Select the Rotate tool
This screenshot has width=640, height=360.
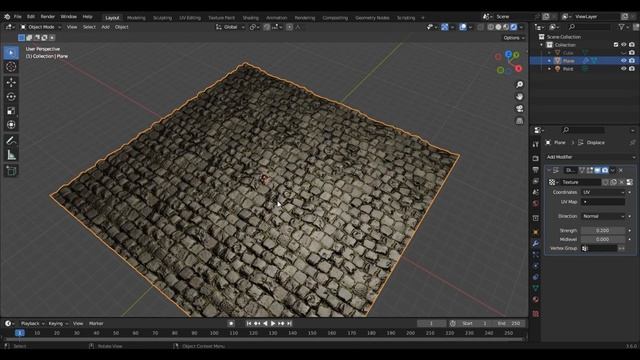pyautogui.click(x=11, y=97)
